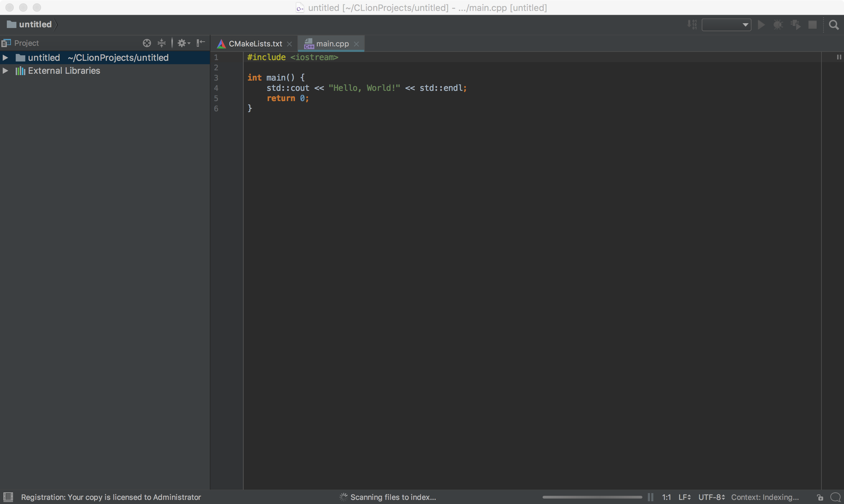Viewport: 844px width, 504px height.
Task: Click line number 6 in gutter
Action: 216,109
